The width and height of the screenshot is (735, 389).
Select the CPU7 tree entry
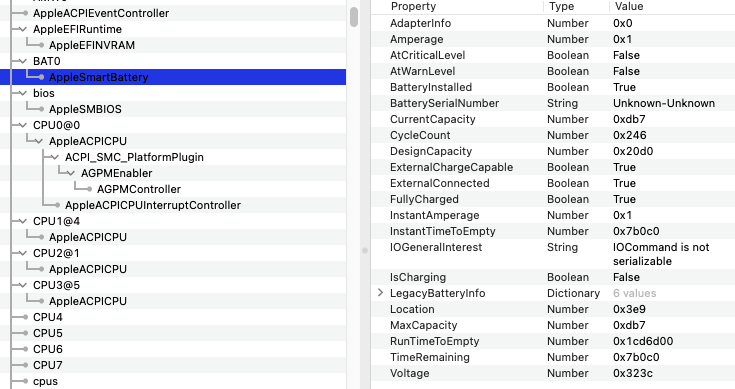[48, 365]
